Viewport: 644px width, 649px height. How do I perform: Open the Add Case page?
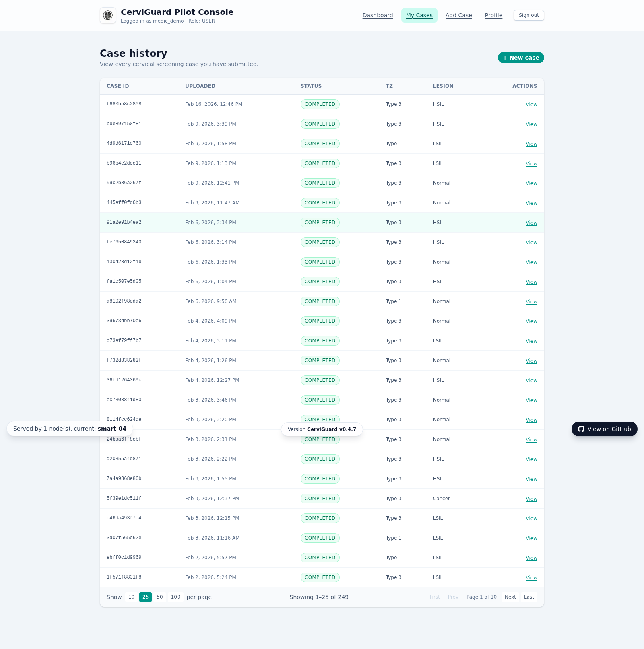(458, 15)
